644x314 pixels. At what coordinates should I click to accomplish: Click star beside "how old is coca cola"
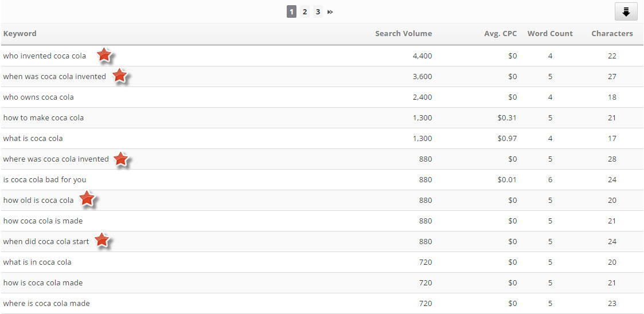click(x=87, y=199)
